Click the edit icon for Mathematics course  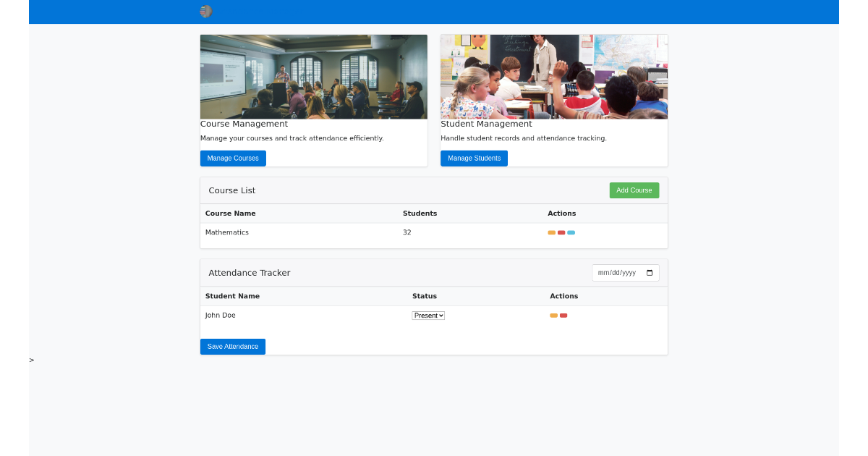pos(551,232)
